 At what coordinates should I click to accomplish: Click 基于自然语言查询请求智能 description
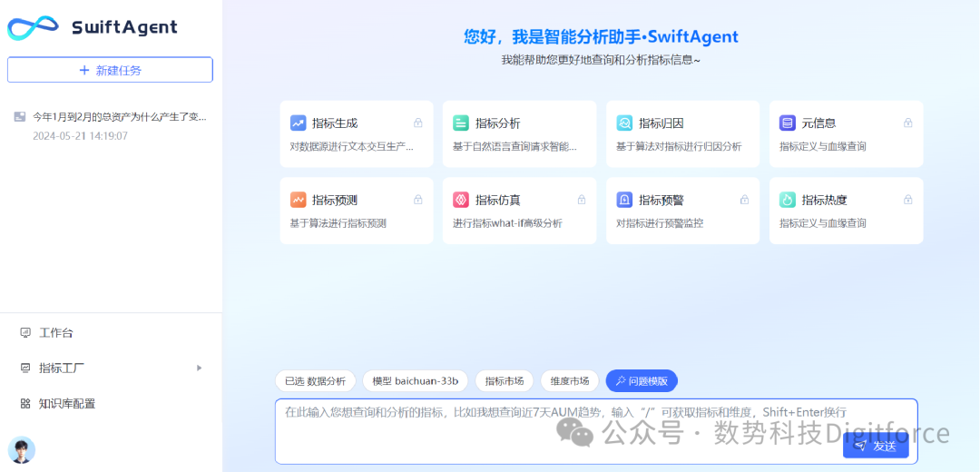(515, 147)
